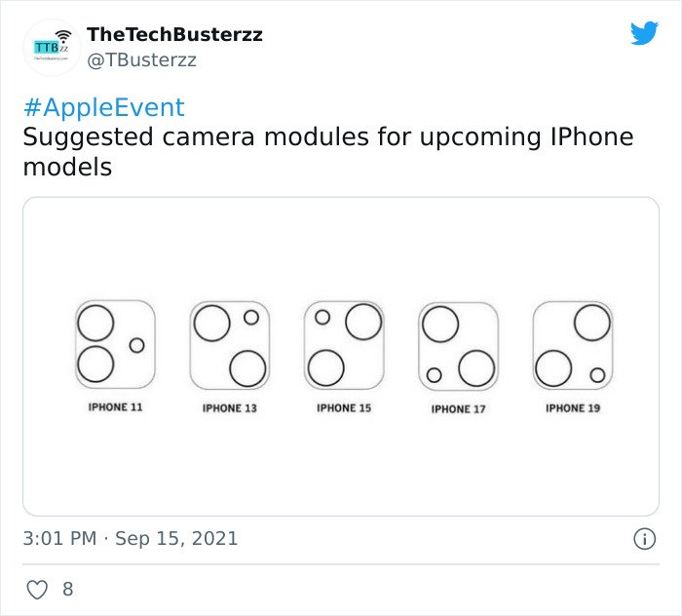Open TheTechBusterzz profile avatar
The width and height of the screenshot is (682, 616).
(52, 48)
